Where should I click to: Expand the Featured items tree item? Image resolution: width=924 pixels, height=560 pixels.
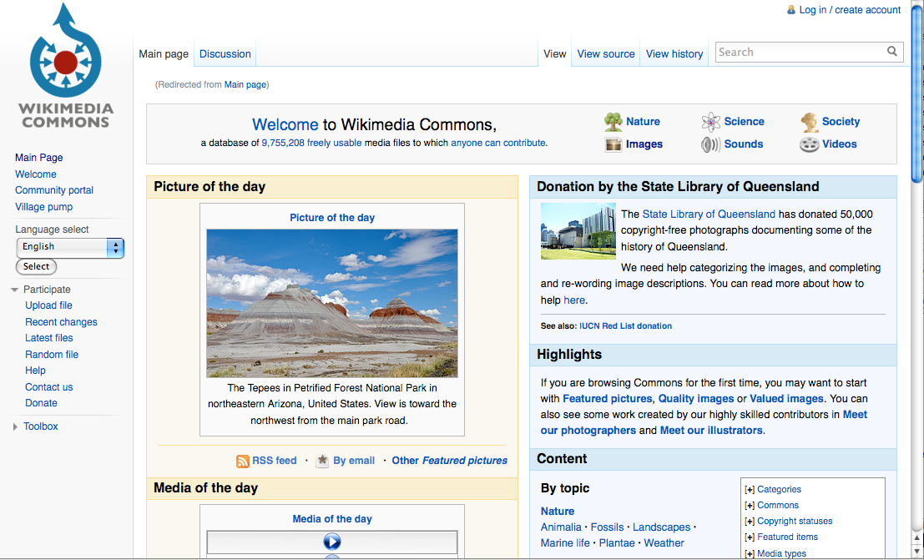click(750, 537)
